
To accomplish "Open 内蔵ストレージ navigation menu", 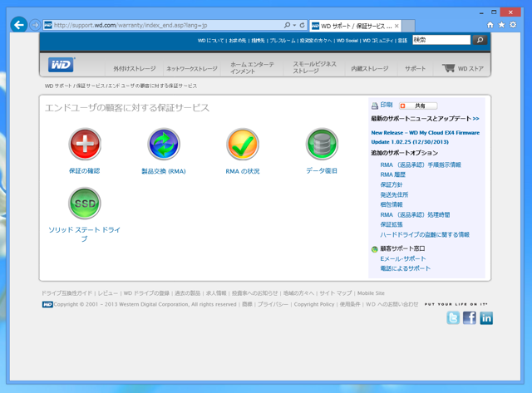I will tap(369, 68).
